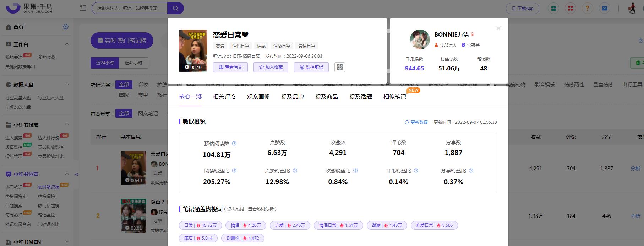Collapse the 工作台 sidebar section
644x246 pixels.
(x=67, y=44)
